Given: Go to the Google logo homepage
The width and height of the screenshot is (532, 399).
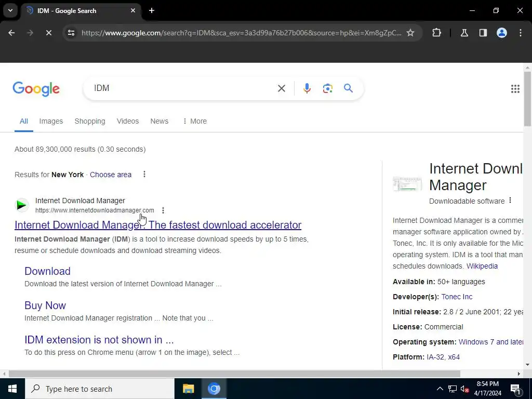Looking at the screenshot, I should tap(36, 89).
